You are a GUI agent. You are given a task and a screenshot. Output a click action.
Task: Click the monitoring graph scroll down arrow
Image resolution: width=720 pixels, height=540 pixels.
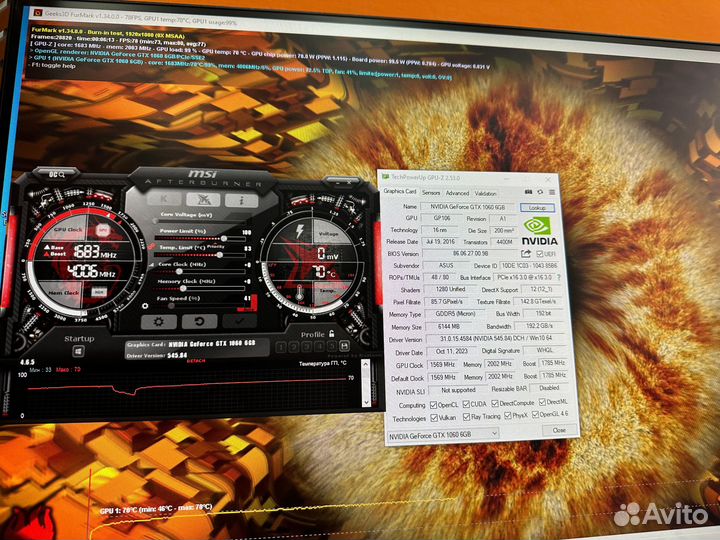pyautogui.click(x=366, y=403)
